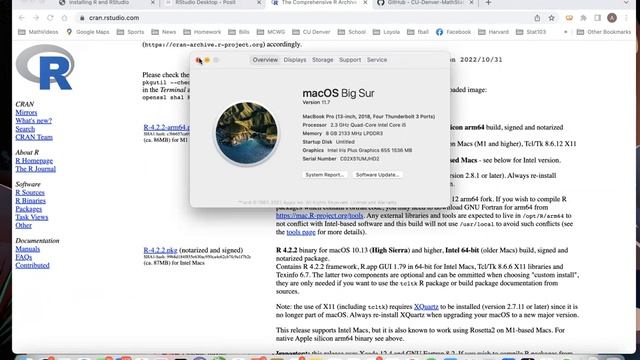
Task: Click the share icon in address bar
Action: coord(537,18)
